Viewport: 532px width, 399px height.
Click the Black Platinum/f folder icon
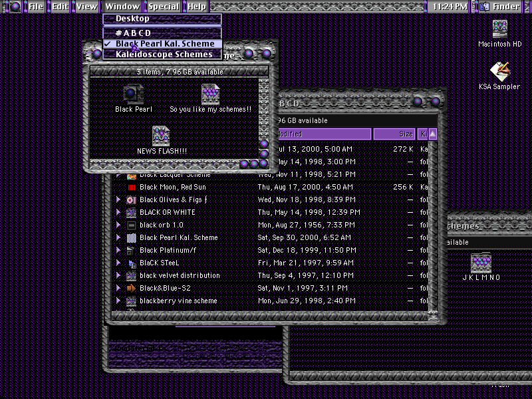click(x=131, y=251)
